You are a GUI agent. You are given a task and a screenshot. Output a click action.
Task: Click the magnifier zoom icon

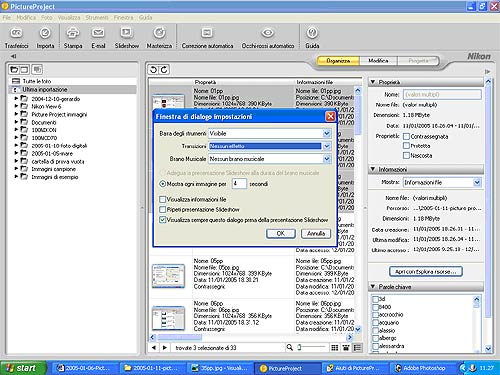289,348
